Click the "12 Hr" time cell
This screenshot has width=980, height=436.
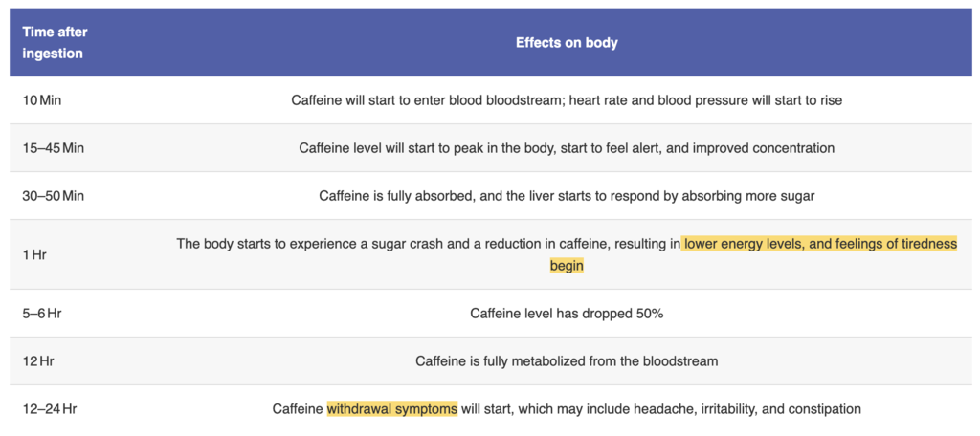(x=41, y=361)
